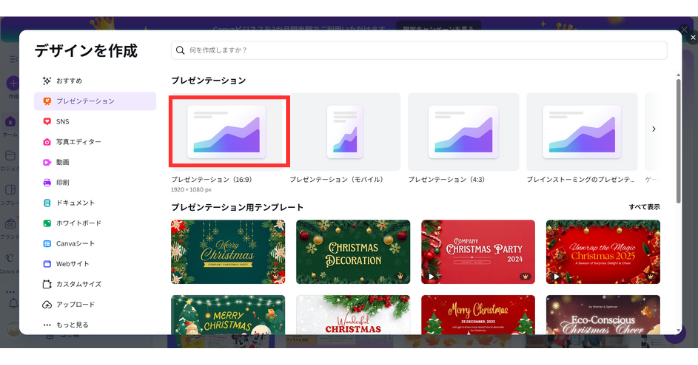Click the crown icon on Christmas Decoration template
This screenshot has height=365, width=698.
pyautogui.click(x=400, y=276)
